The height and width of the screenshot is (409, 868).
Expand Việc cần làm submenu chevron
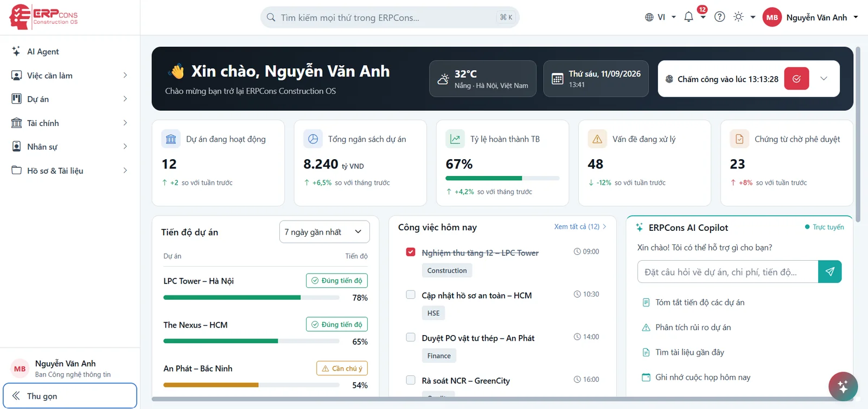(125, 75)
